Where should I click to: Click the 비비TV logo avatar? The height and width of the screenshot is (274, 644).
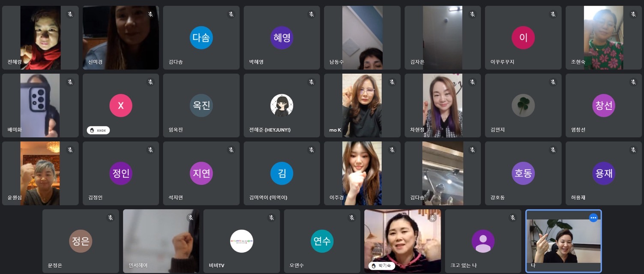point(242,241)
